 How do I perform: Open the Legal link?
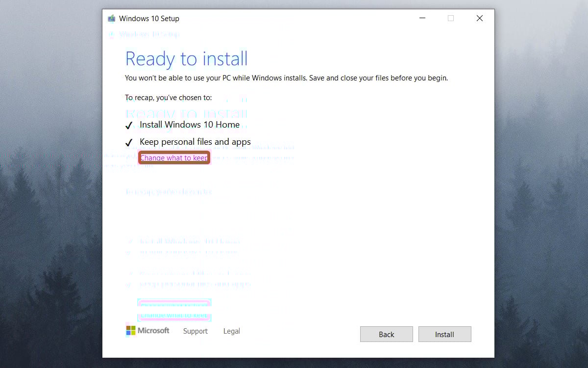[231, 331]
